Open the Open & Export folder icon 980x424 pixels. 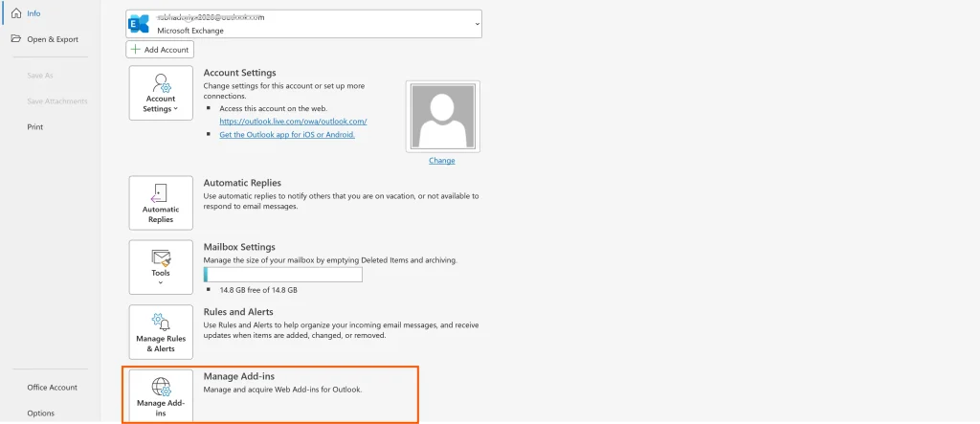coord(15,39)
